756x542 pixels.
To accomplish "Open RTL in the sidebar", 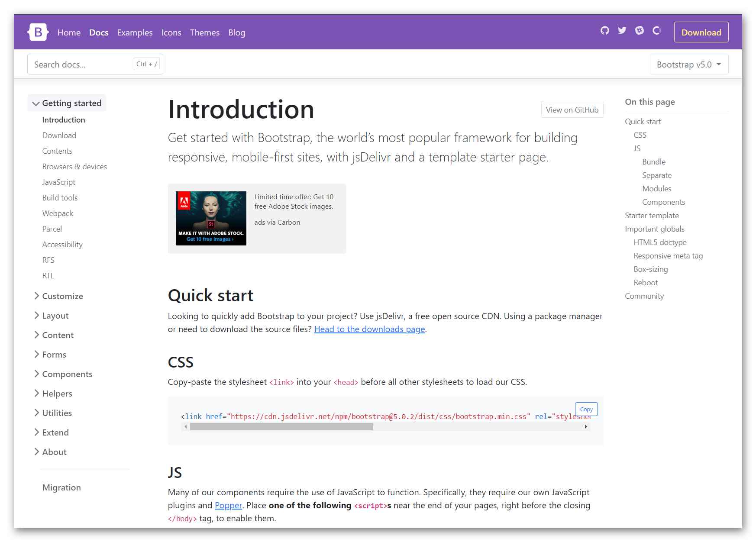I will tap(48, 275).
